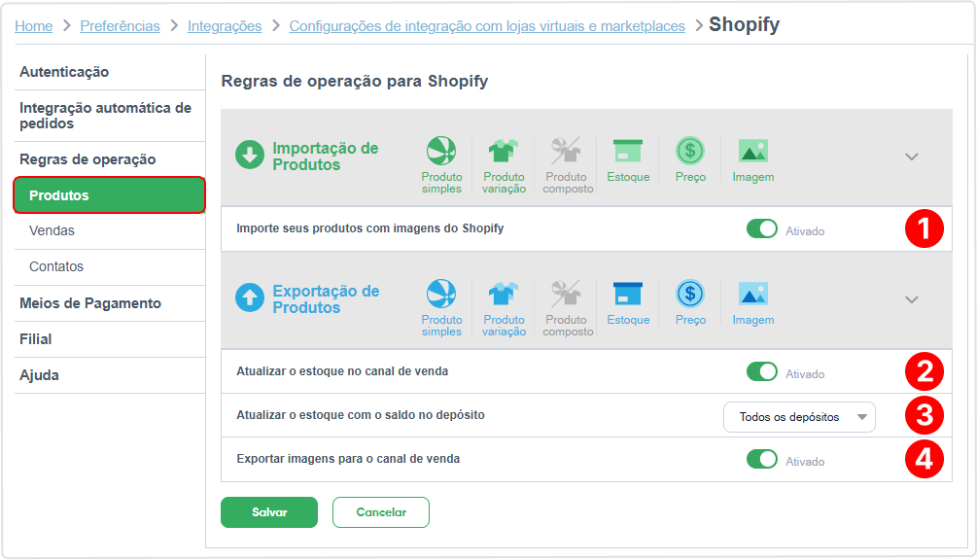Image resolution: width=977 pixels, height=560 pixels.
Task: Click the Produto simples icon in Exportação
Action: 441,294
